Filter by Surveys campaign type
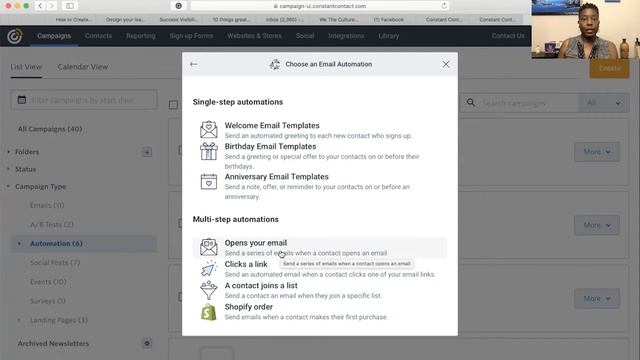This screenshot has width=640, height=360. coord(48,301)
